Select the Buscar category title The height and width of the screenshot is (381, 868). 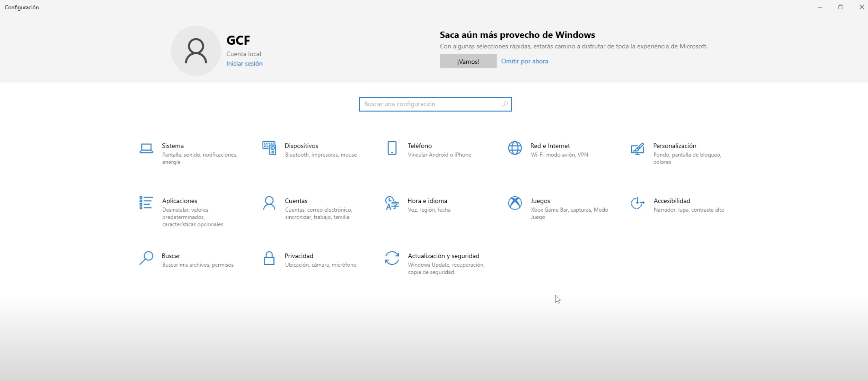click(x=171, y=256)
